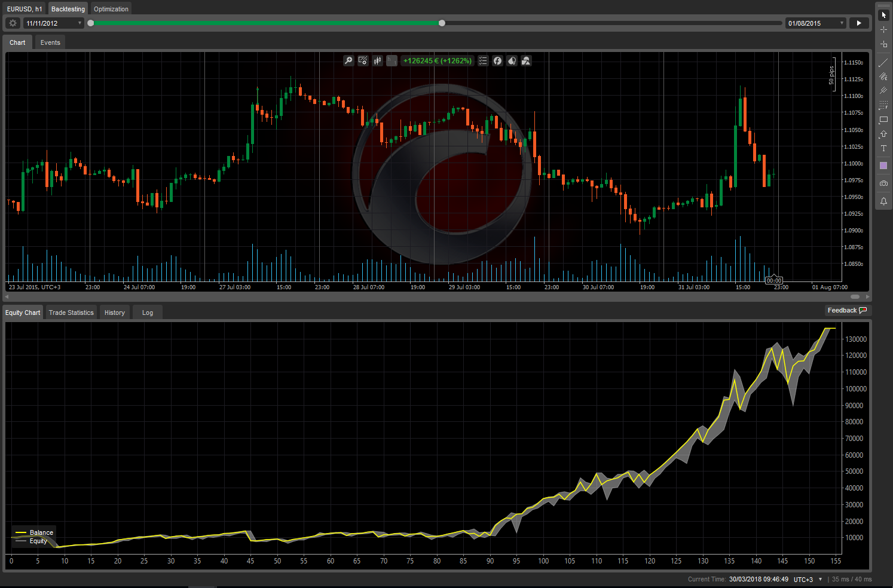Viewport: 893px width, 588px height.
Task: Click the 130000 equity axis label
Action: (856, 339)
